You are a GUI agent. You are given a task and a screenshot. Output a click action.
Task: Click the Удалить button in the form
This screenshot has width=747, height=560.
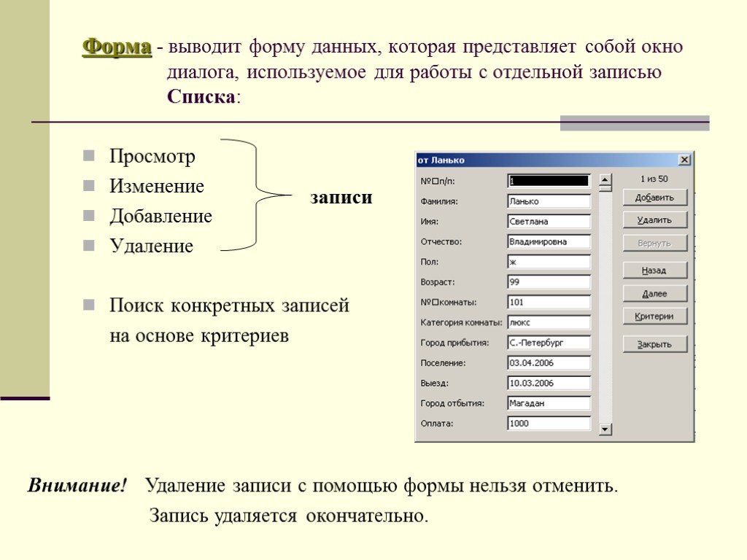coord(655,220)
